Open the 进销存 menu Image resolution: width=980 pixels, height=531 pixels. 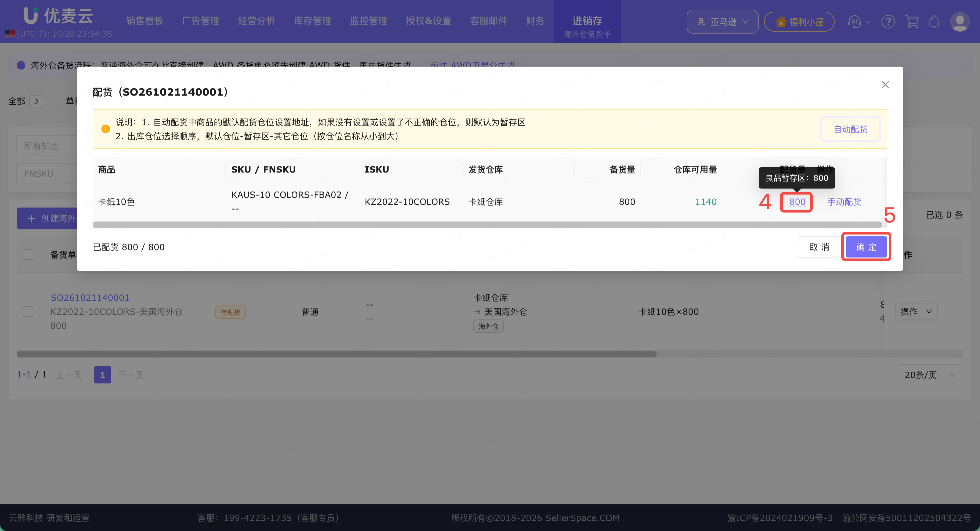point(587,21)
